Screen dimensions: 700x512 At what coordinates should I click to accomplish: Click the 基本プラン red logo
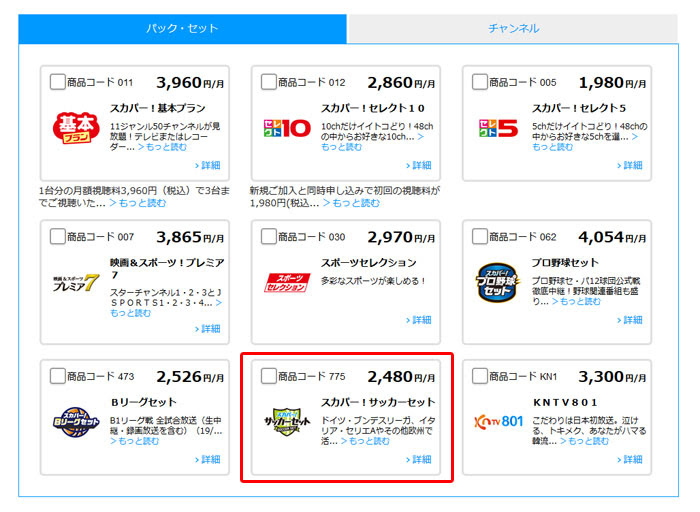[76, 128]
